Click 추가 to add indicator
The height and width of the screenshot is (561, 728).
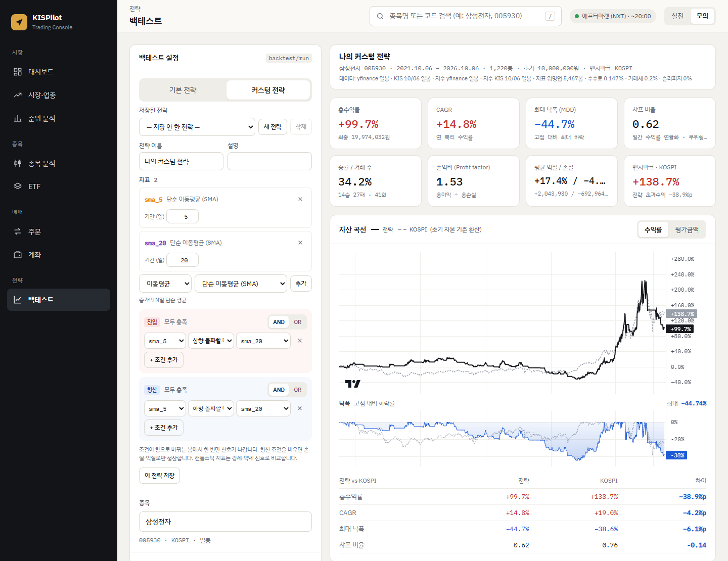click(301, 284)
